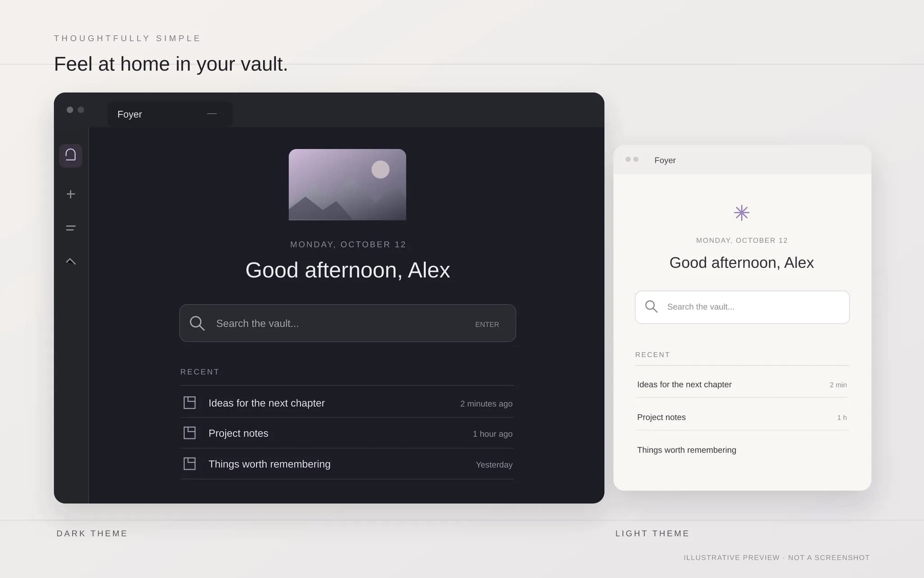Image resolution: width=924 pixels, height=578 pixels.
Task: Click the '2 minutes ago' timestamp
Action: pos(486,404)
